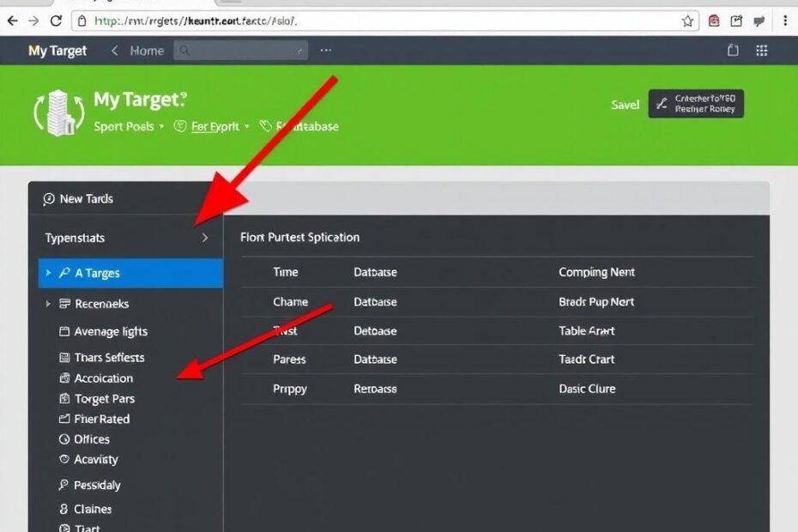
Task: Expand the Typenstiats section chevron
Action: [204, 238]
